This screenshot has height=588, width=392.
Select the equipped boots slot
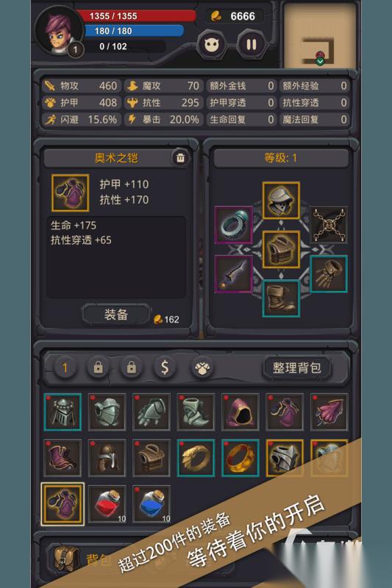tap(281, 298)
